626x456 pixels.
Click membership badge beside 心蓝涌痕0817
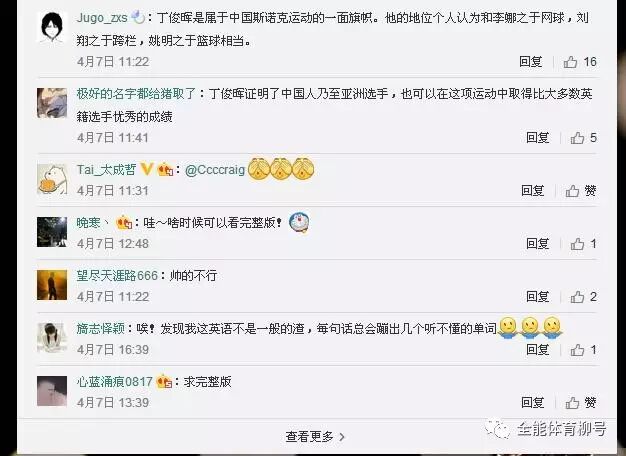click(164, 382)
